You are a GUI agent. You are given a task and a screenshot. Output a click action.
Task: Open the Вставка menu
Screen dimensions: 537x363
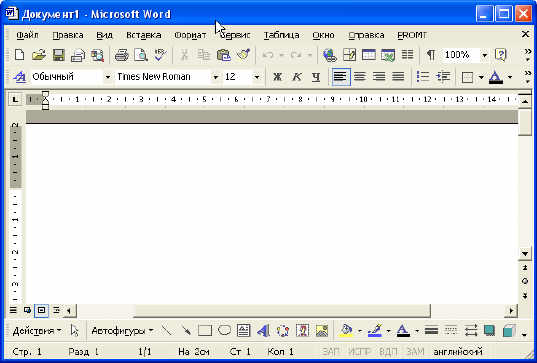[143, 35]
